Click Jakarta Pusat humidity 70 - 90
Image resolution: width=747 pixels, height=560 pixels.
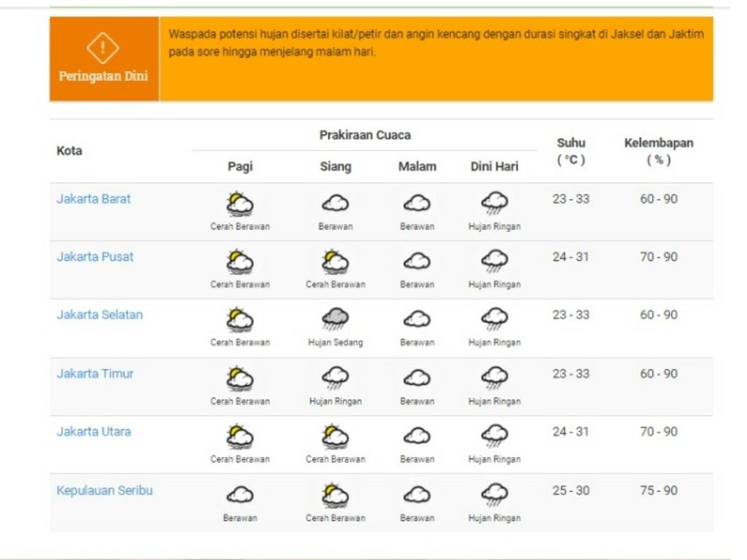pyautogui.click(x=659, y=257)
